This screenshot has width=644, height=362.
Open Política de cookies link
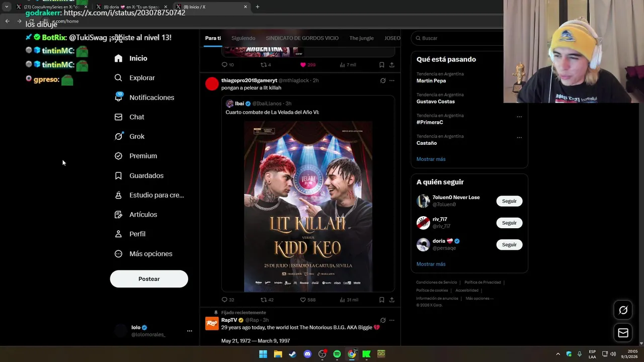432,291
